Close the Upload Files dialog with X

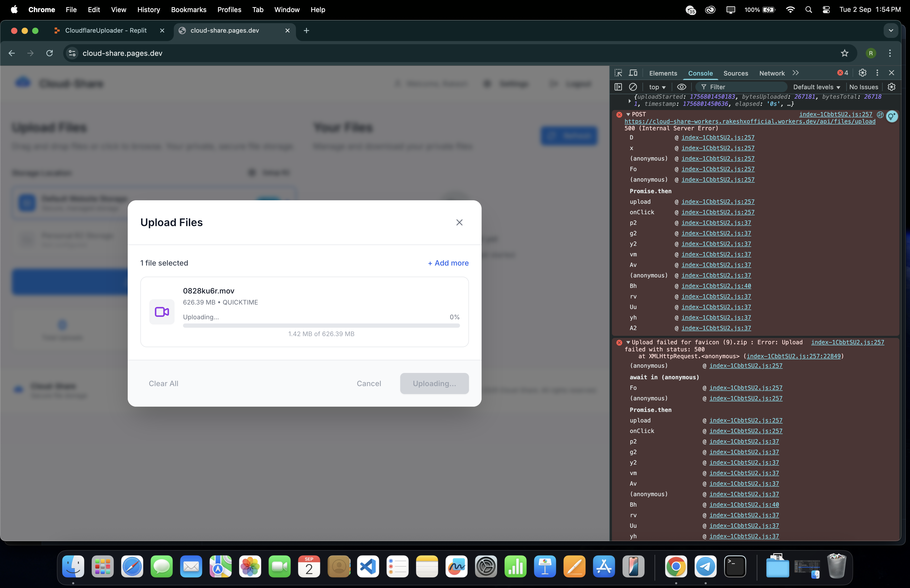(x=459, y=222)
